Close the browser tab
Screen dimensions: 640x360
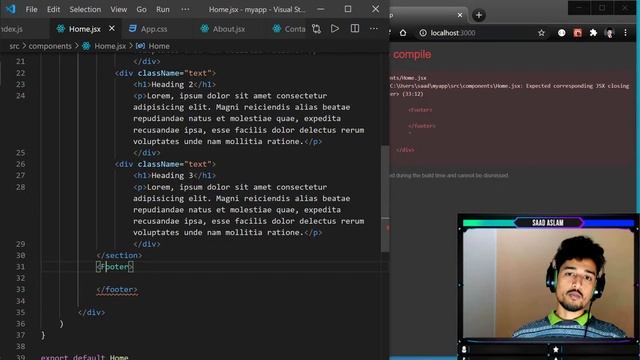pyautogui.click(x=460, y=15)
